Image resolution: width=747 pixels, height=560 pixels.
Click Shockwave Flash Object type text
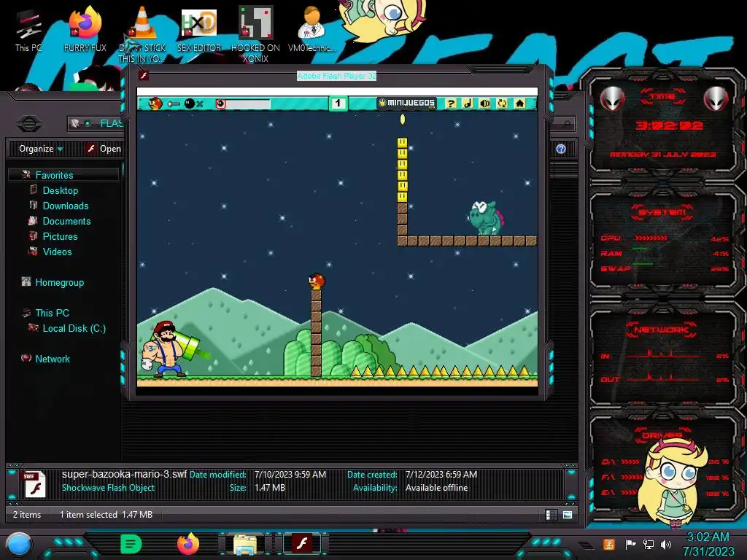(108, 488)
